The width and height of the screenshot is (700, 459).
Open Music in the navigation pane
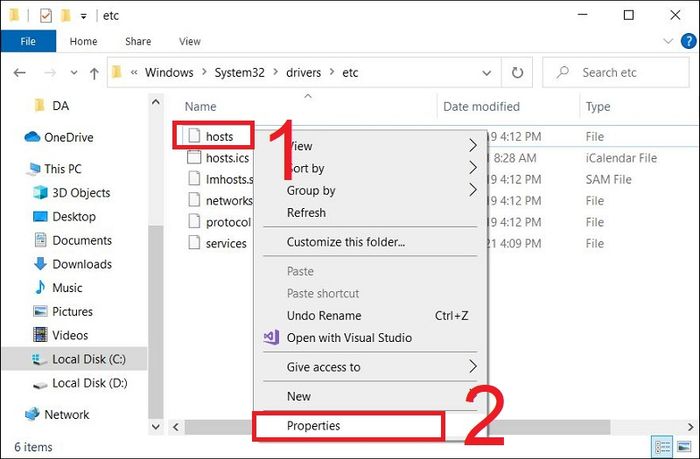[67, 288]
